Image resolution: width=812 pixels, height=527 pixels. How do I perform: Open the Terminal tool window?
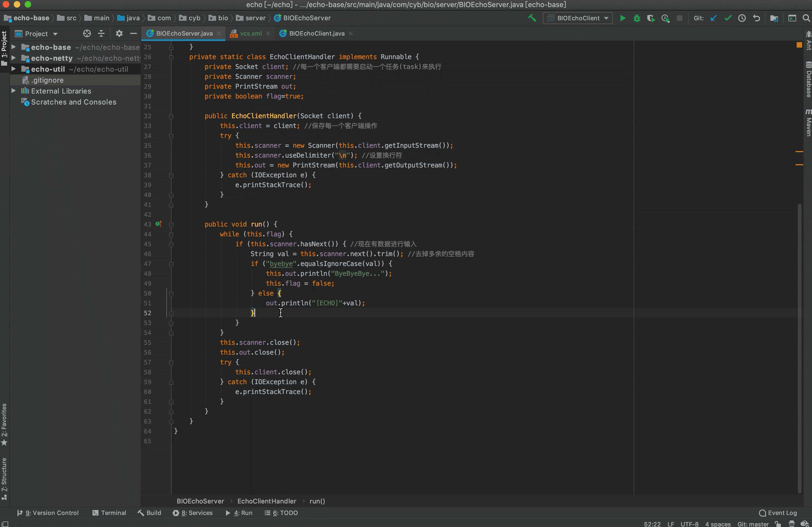pyautogui.click(x=109, y=513)
